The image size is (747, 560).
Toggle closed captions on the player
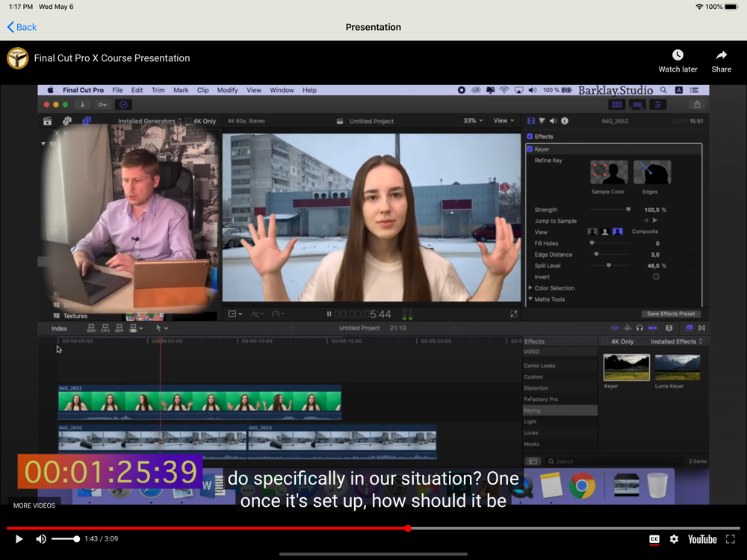point(654,539)
